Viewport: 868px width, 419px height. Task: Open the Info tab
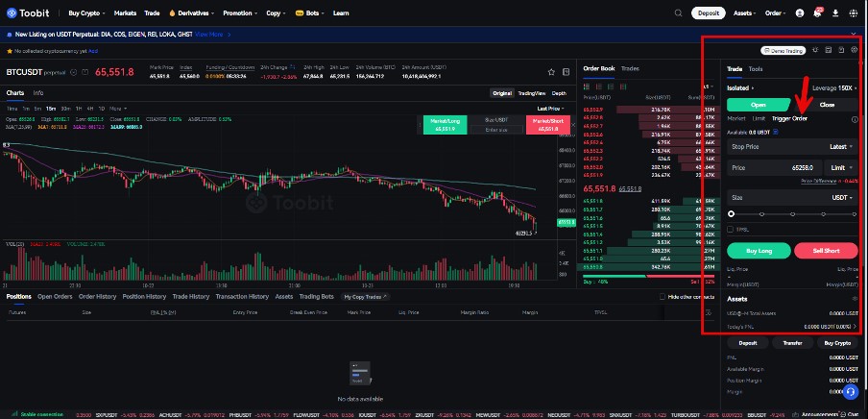pos(38,92)
